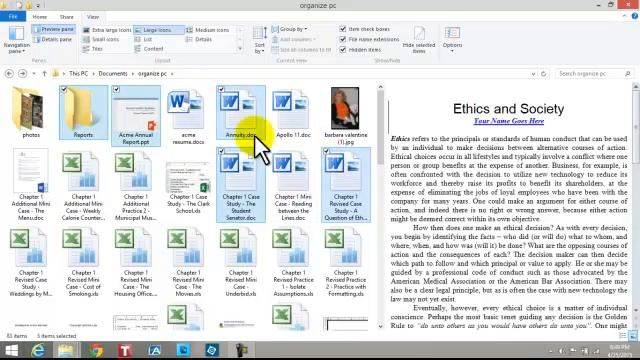Select Chapter 1 Mini Case - Reading between the Lines.doc
This screenshot has height=360, width=640.
pos(293,184)
